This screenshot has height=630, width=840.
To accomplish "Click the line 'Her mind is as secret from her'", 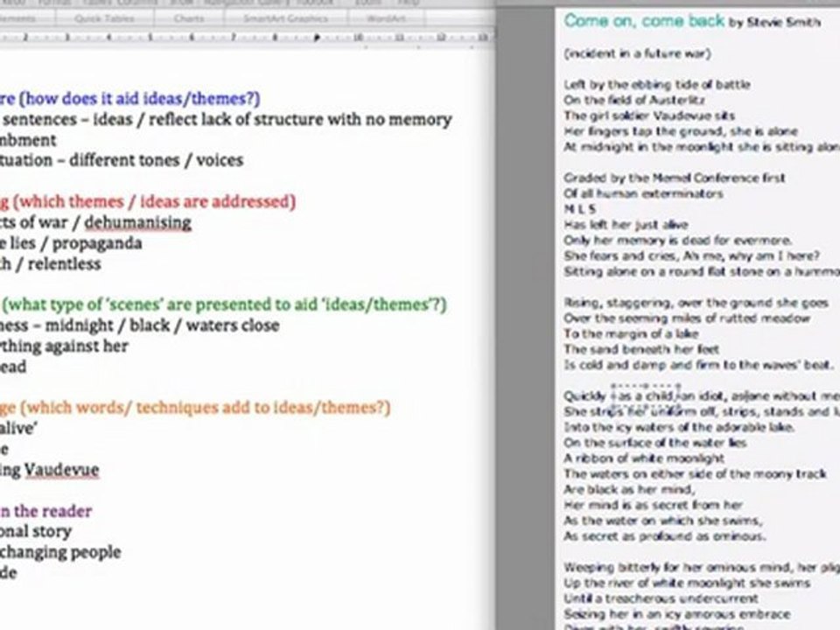I will 653,505.
